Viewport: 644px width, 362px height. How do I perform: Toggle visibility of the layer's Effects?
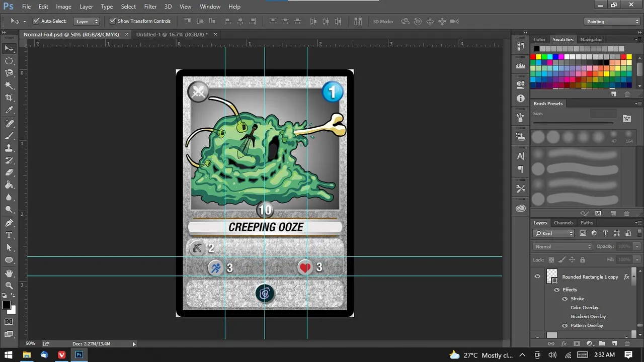click(556, 290)
